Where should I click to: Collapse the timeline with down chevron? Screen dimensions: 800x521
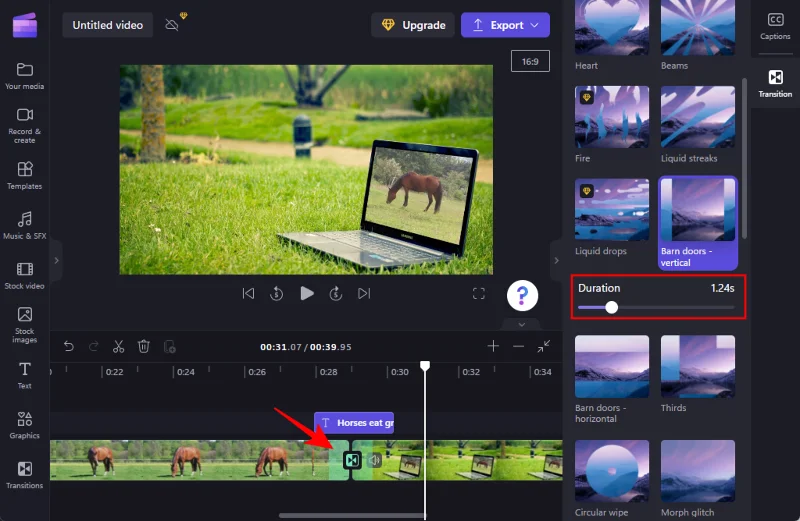click(x=521, y=325)
